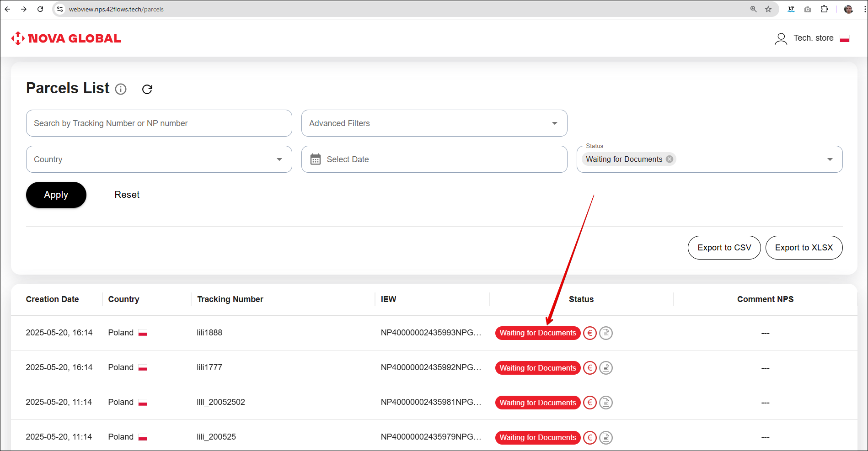Click the info icon next to Parcels List
The height and width of the screenshot is (451, 868).
click(x=121, y=89)
